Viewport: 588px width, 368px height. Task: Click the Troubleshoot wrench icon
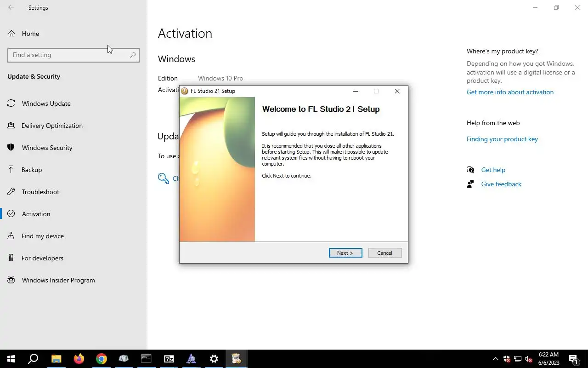11,192
